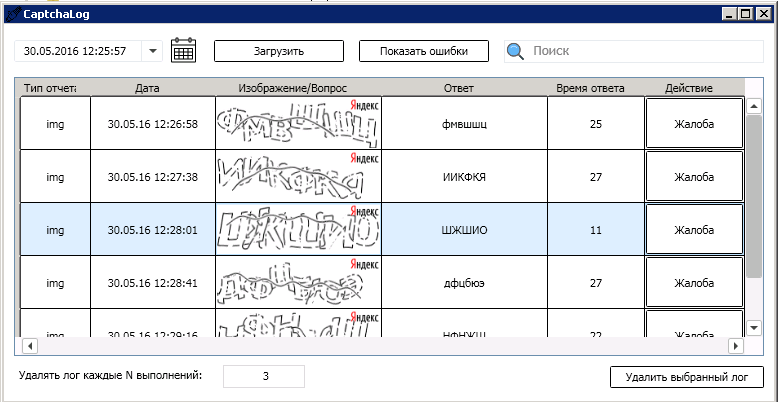778x402 pixels.
Task: Click Жалоба button for ИИКФКЯ row
Action: coord(694,177)
